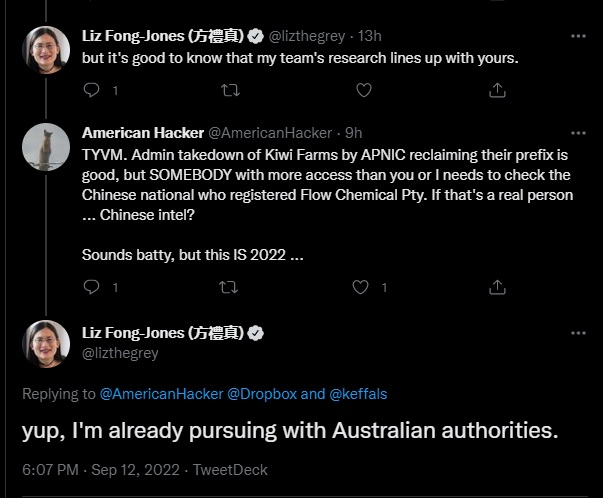Open more options on main tweet
The height and width of the screenshot is (498, 603).
pyautogui.click(x=578, y=333)
